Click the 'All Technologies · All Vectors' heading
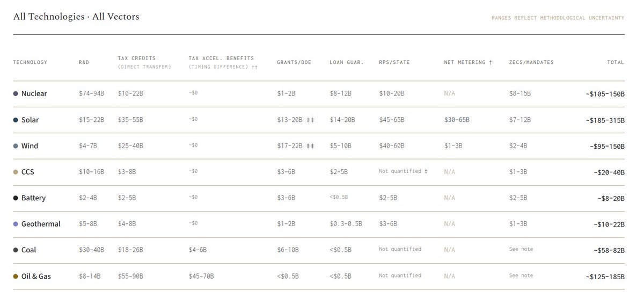This screenshot has width=644, height=298. click(76, 17)
